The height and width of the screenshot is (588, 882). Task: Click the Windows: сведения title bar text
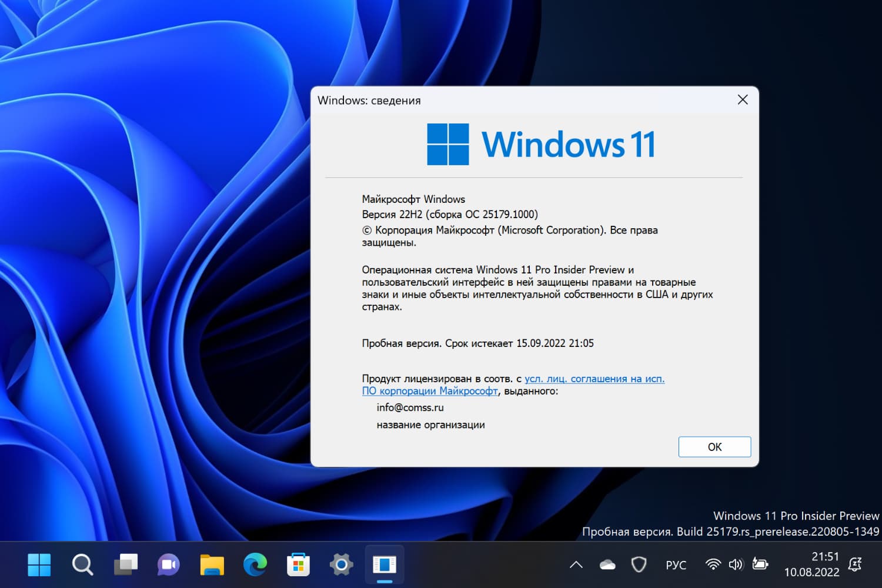coord(369,100)
